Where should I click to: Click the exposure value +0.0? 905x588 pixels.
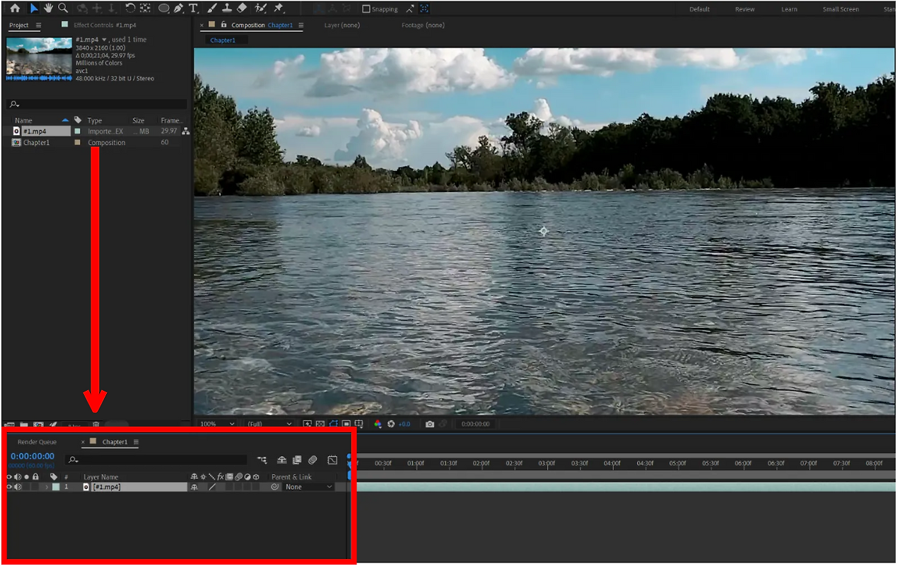pos(404,424)
